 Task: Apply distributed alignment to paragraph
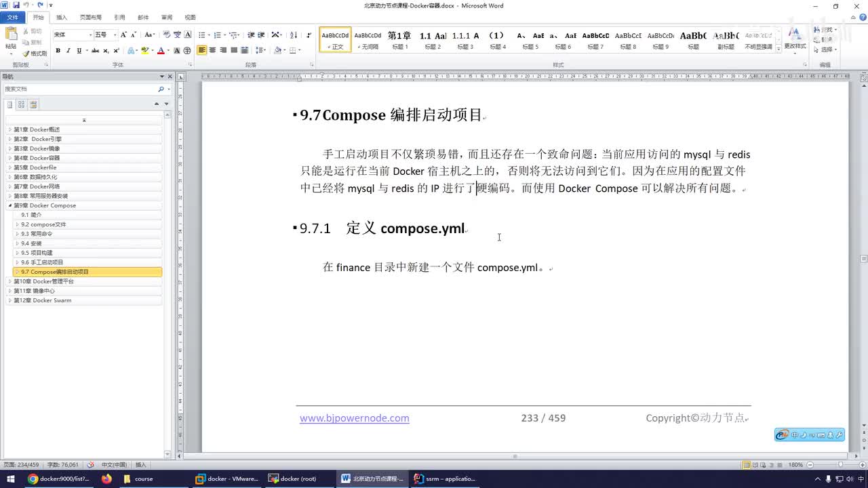(x=245, y=50)
